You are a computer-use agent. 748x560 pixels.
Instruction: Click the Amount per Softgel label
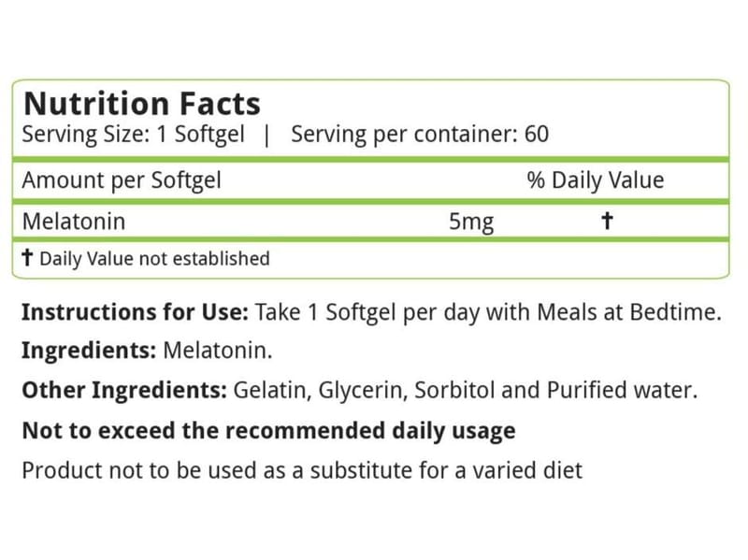point(122,180)
